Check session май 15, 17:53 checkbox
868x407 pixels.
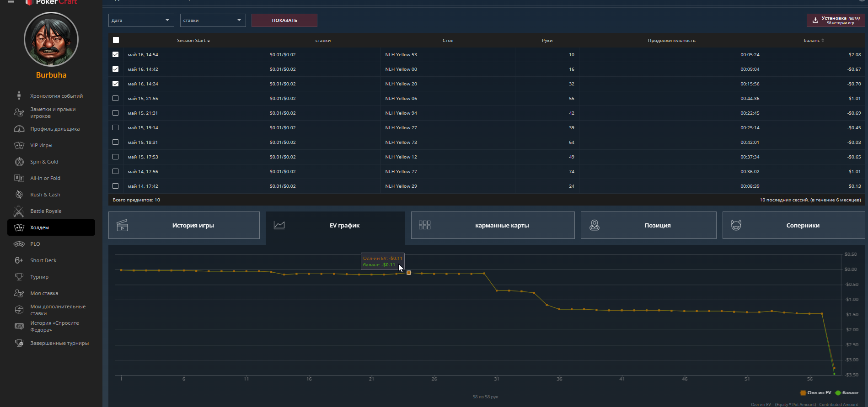[115, 157]
